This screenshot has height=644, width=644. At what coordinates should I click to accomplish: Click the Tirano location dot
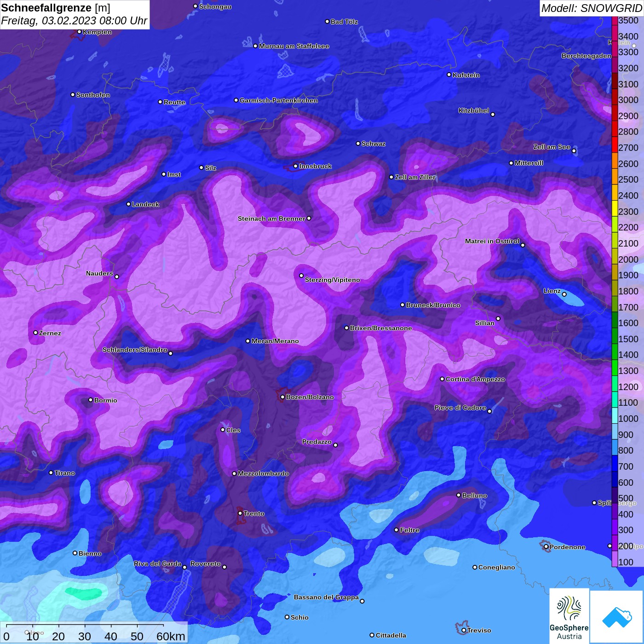[x=51, y=472]
